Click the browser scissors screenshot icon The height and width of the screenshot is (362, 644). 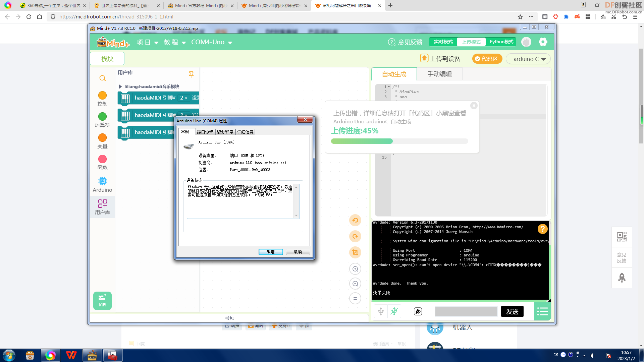pos(614,17)
